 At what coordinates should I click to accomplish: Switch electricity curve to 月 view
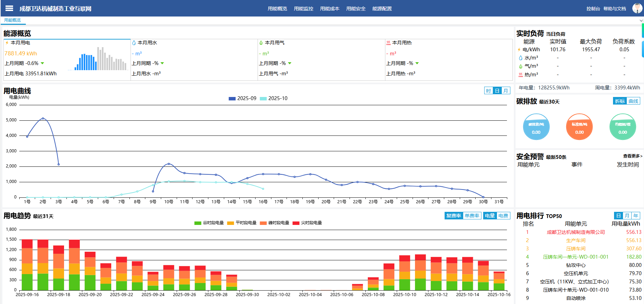[x=506, y=91]
